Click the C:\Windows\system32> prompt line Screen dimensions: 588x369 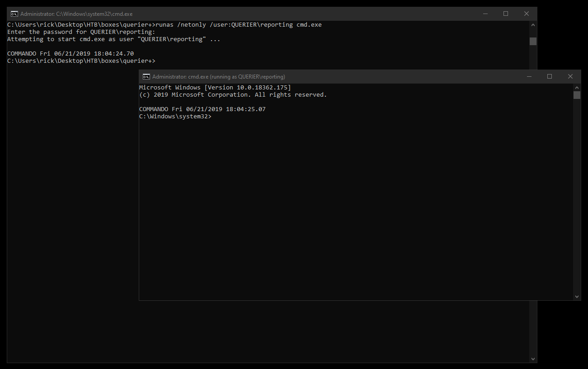point(175,117)
